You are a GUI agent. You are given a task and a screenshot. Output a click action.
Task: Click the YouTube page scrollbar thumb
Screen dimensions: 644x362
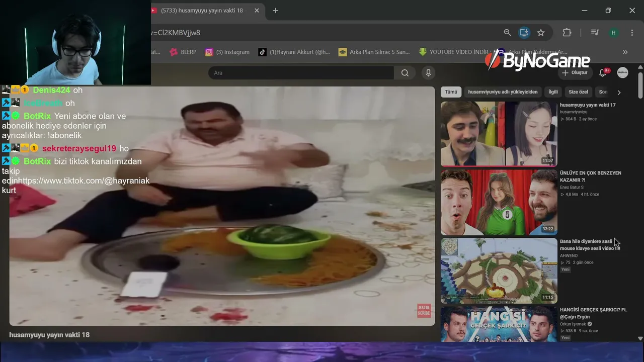pyautogui.click(x=640, y=85)
